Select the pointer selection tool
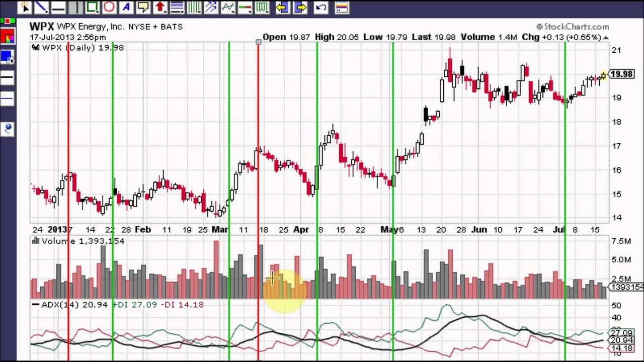The width and height of the screenshot is (644, 362). click(x=25, y=7)
